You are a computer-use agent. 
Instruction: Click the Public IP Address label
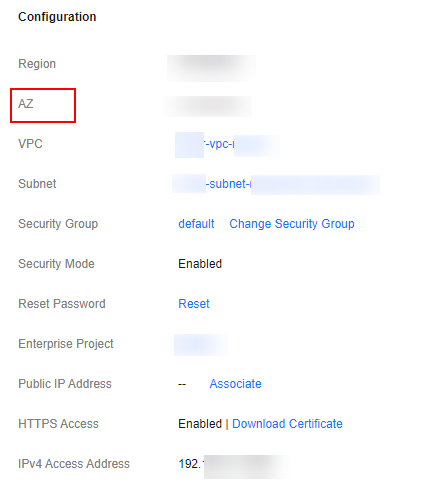click(x=65, y=384)
